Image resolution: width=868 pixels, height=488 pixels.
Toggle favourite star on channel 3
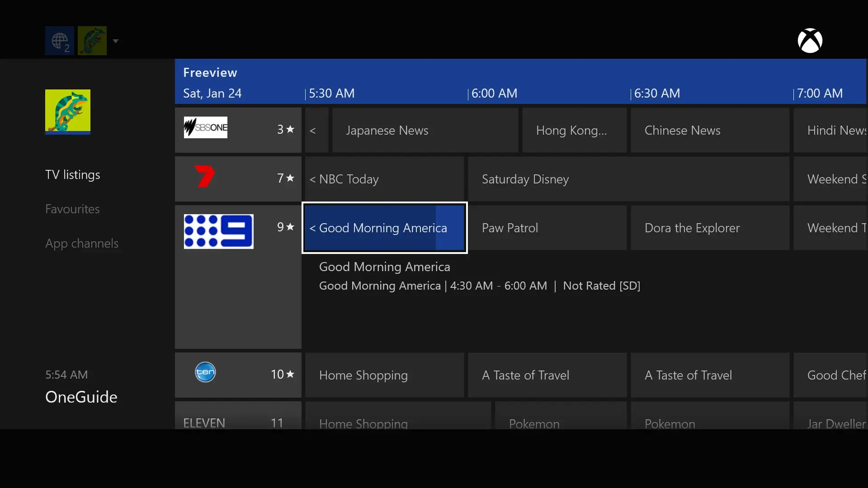pos(290,130)
